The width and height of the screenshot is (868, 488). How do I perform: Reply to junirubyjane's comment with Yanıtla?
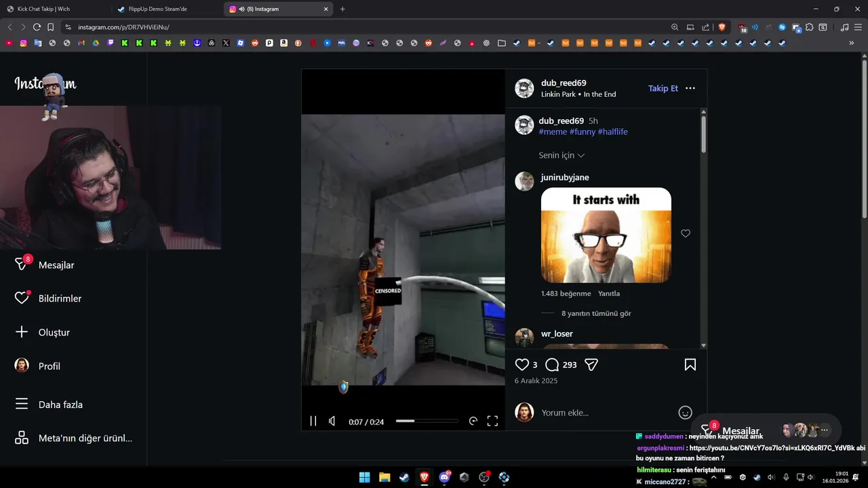pyautogui.click(x=609, y=293)
